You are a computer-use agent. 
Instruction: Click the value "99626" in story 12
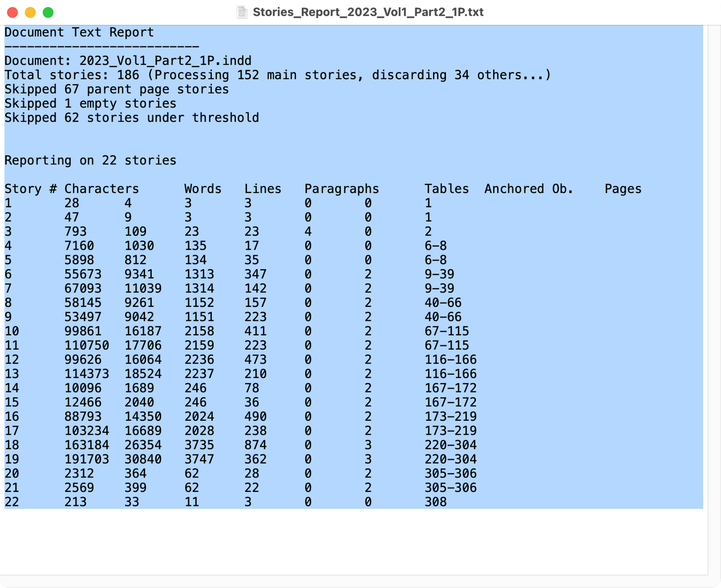pyautogui.click(x=83, y=360)
